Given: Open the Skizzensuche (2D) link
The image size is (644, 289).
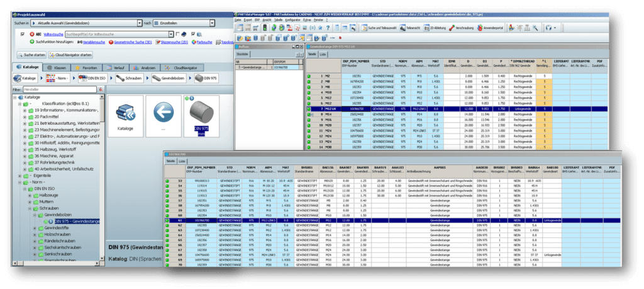Looking at the screenshot, I should pyautogui.click(x=175, y=42).
